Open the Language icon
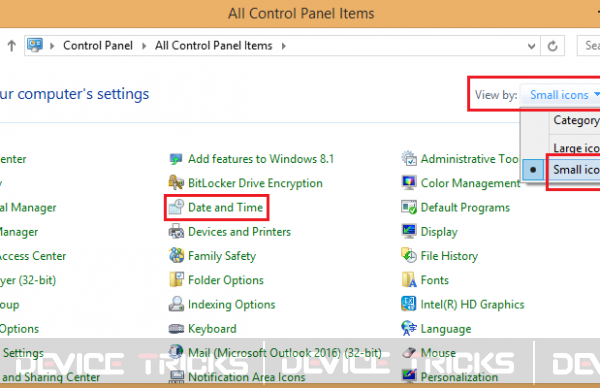600x388 pixels. [x=409, y=328]
